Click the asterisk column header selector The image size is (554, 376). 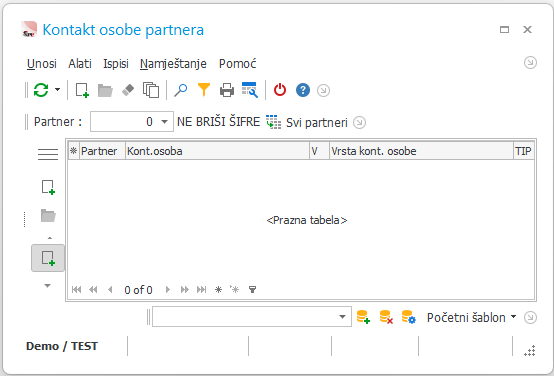[73, 151]
